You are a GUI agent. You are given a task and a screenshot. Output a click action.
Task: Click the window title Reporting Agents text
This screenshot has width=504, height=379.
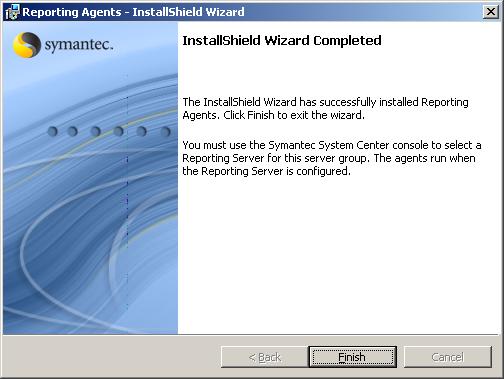pos(72,12)
